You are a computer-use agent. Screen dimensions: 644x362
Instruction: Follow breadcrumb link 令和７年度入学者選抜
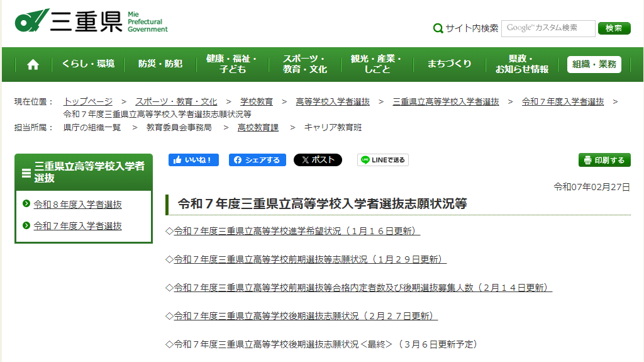coord(563,101)
